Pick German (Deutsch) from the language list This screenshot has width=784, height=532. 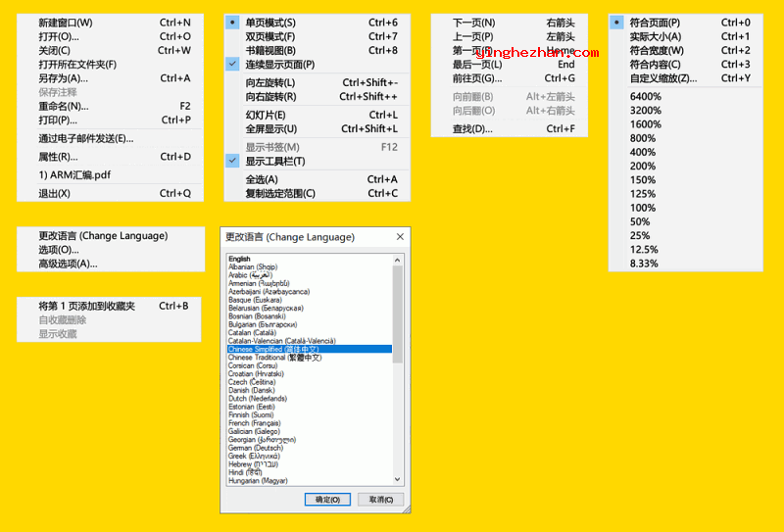[x=262, y=448]
